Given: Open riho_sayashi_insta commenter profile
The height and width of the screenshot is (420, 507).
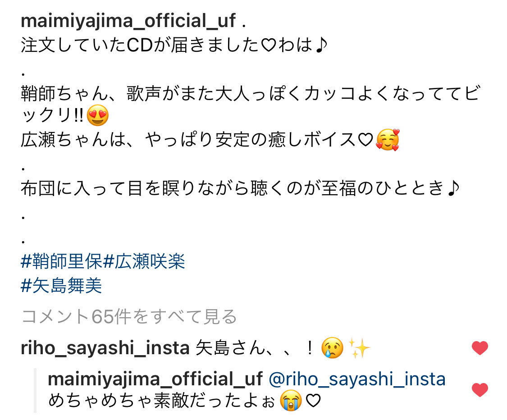Looking at the screenshot, I should 105,348.
